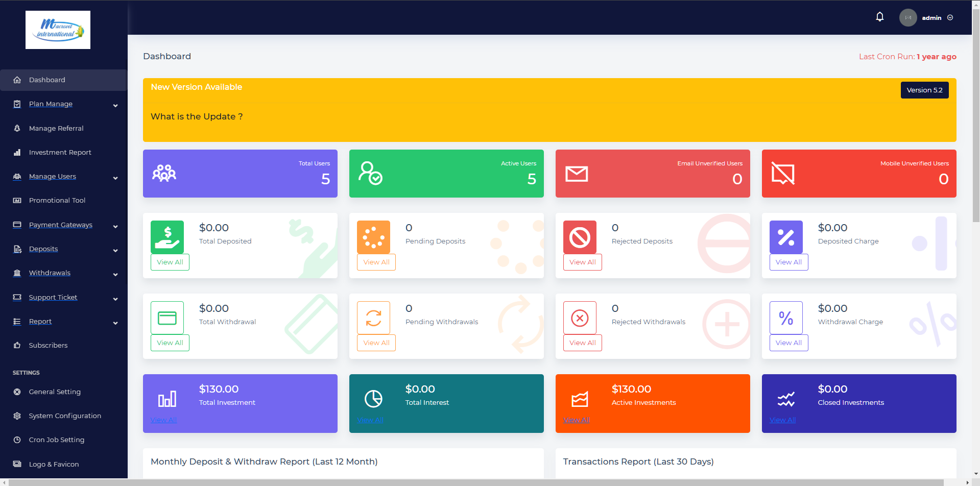Open View All link under Active Investments
Viewport: 980px width, 486px height.
click(x=577, y=420)
